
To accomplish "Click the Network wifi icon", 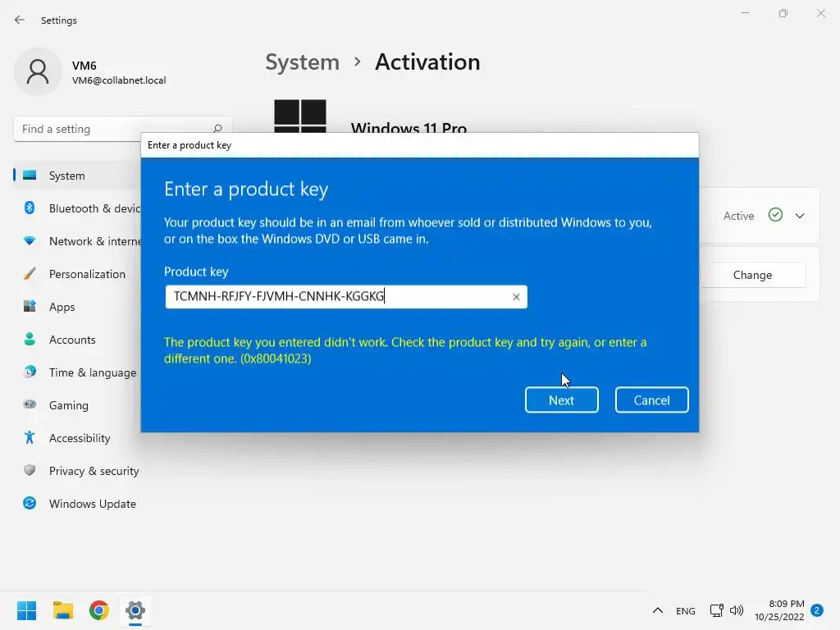I will click(30, 241).
